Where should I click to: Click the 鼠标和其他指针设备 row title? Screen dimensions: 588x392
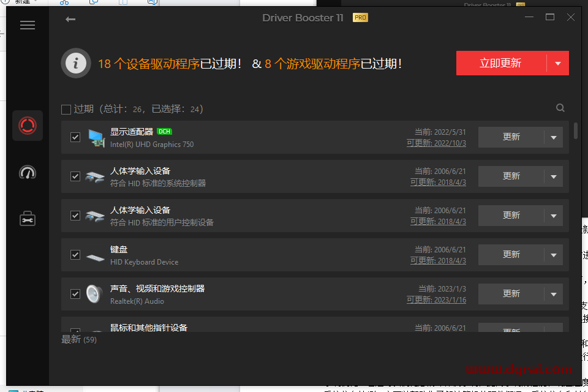tap(148, 328)
